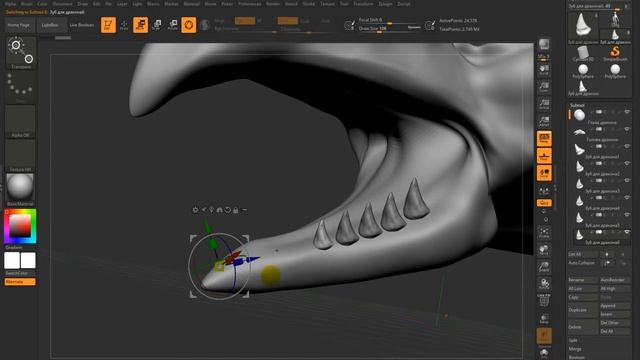Click the Draw Size slider
The width and height of the screenshot is (640, 360).
(x=389, y=29)
